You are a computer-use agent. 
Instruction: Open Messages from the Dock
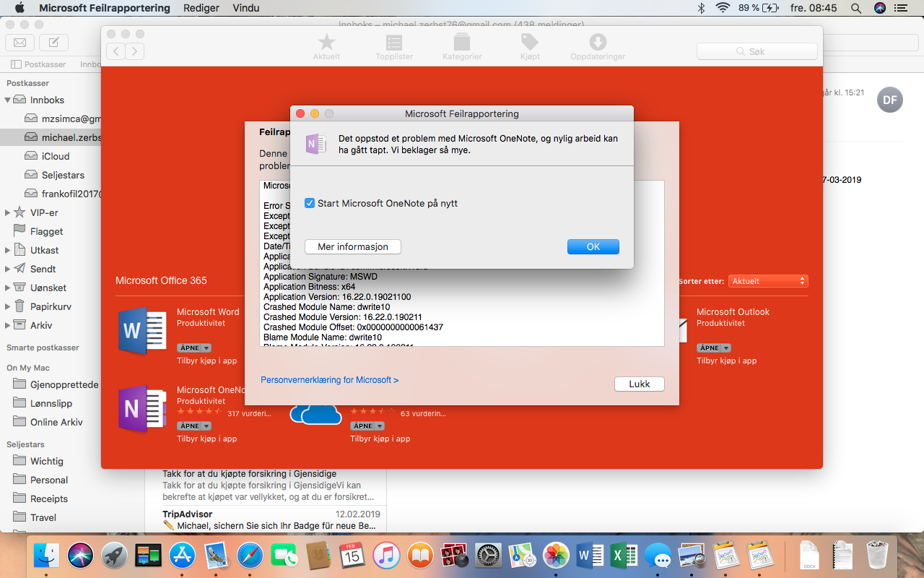pos(658,556)
